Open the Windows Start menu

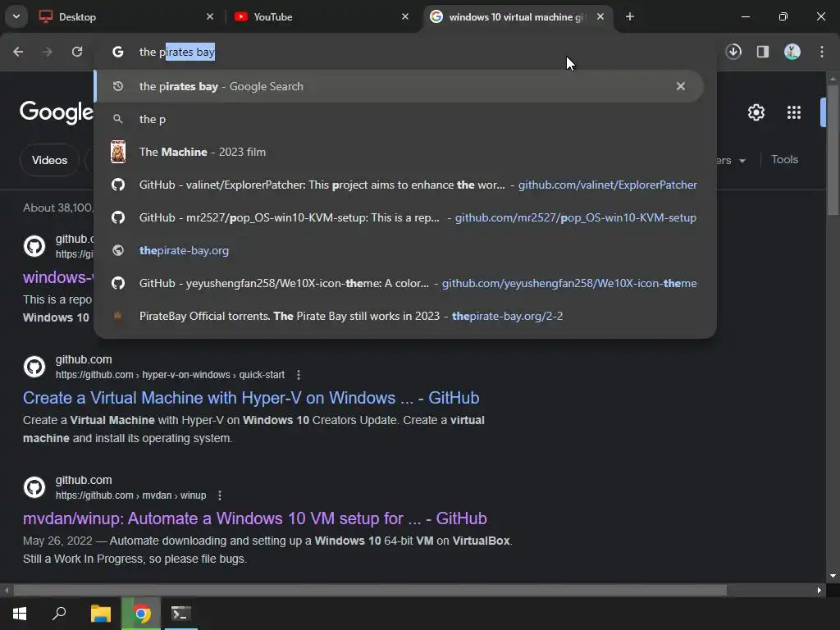coord(20,614)
